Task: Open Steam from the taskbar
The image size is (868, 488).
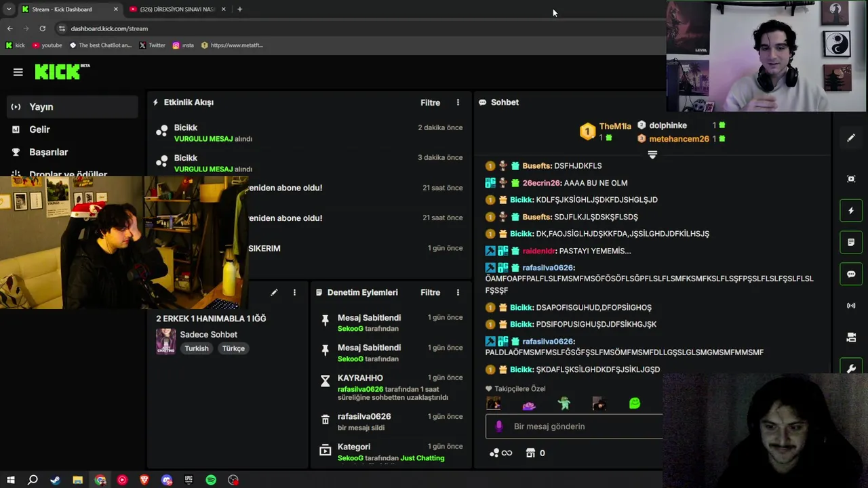Action: [x=55, y=480]
